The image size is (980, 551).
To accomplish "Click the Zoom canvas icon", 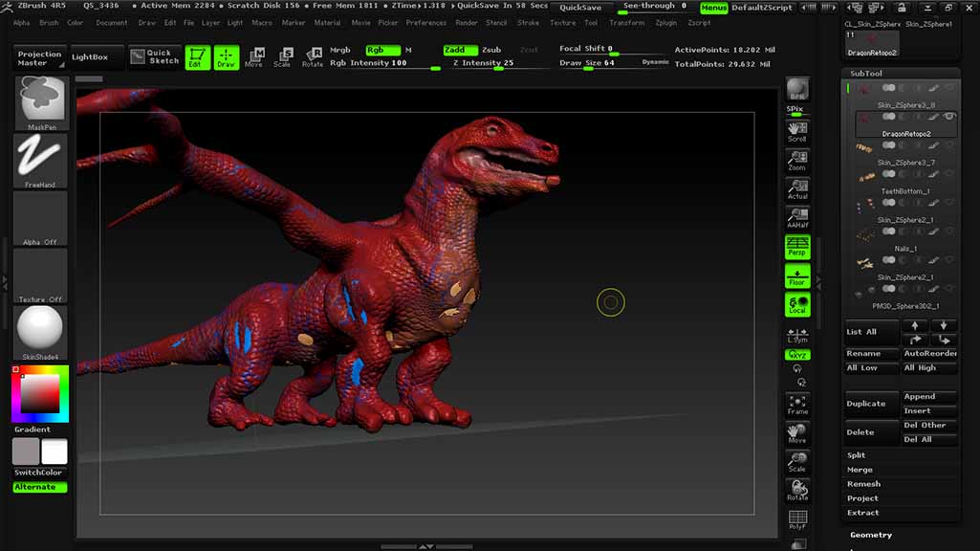I will [x=797, y=161].
